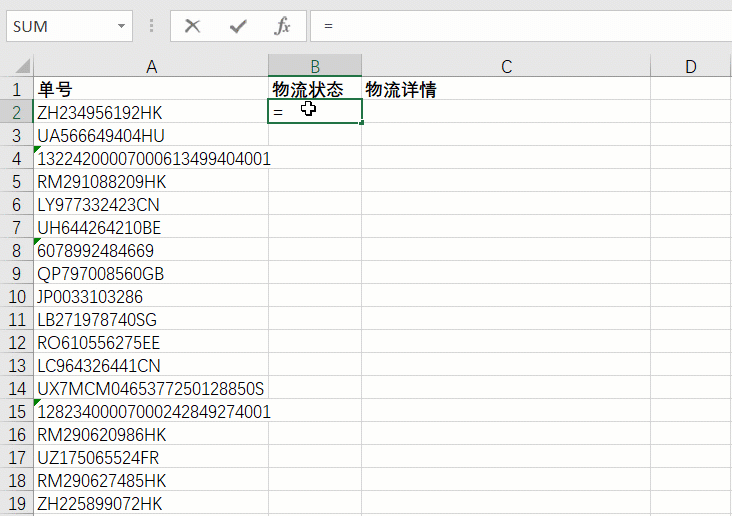732x516 pixels.
Task: Confirm formula entry with checkmark icon
Action: [238, 26]
